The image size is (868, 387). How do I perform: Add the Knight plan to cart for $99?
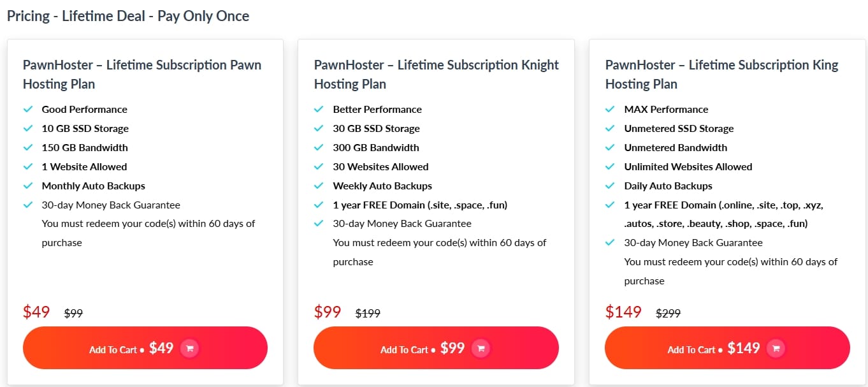click(436, 348)
